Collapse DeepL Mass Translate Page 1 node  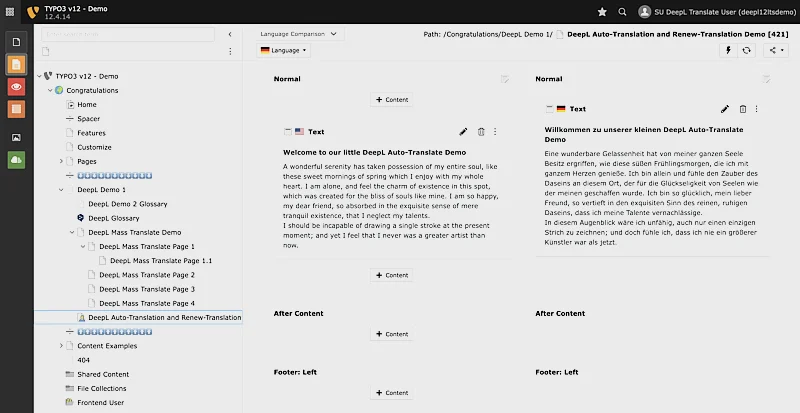(x=83, y=247)
